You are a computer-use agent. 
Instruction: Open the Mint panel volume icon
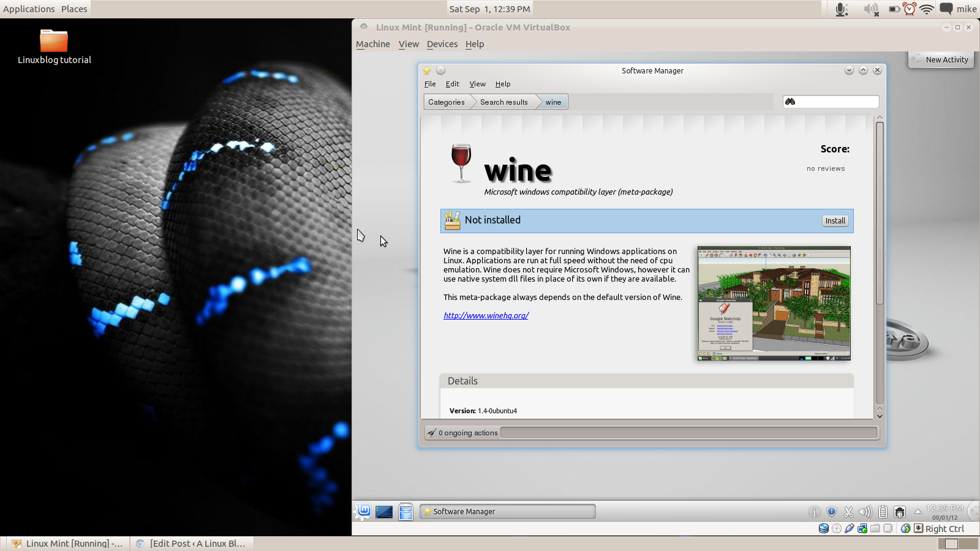[x=865, y=512]
